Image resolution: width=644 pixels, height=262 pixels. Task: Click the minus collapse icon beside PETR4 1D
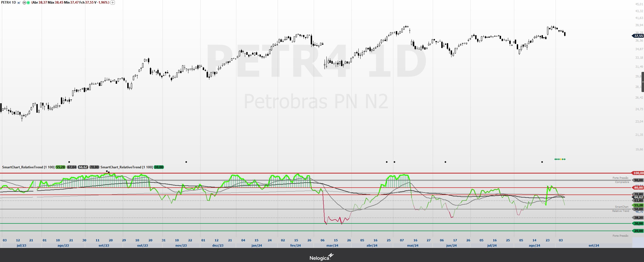pyautogui.click(x=24, y=2)
